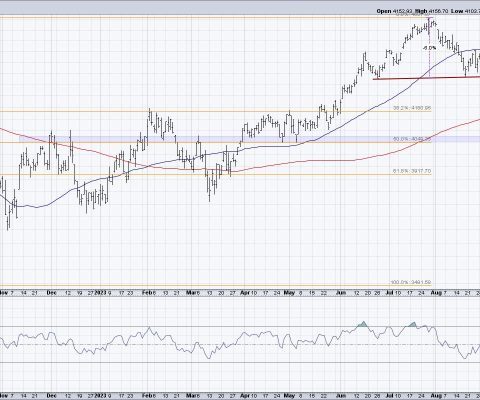480x400 pixels.
Task: Click the High price value in header
Action: [439, 11]
